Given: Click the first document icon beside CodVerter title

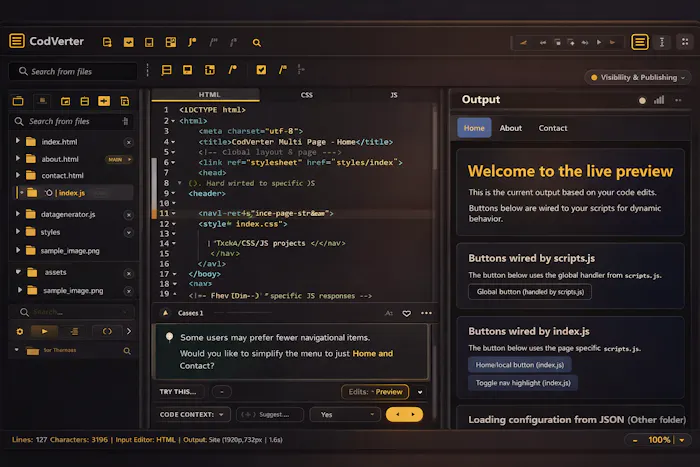Looking at the screenshot, I should pos(107,42).
